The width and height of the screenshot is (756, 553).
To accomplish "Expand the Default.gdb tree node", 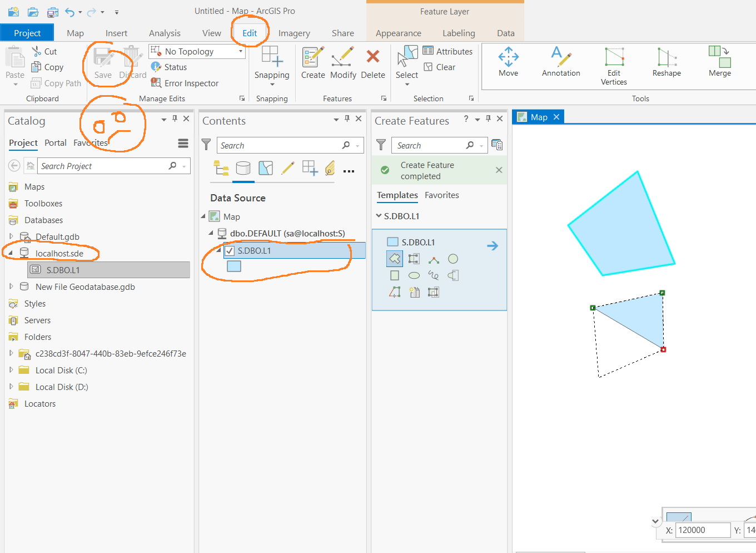I will [11, 236].
